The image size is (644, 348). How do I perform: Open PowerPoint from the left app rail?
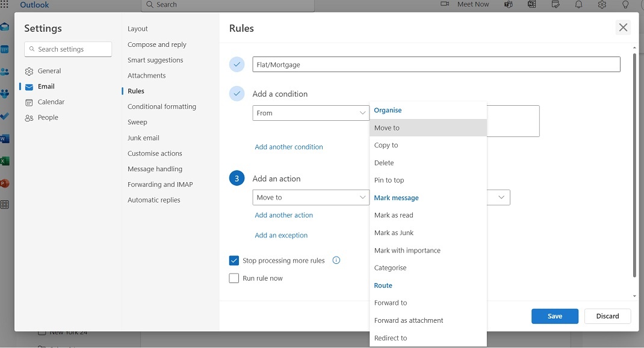click(x=5, y=183)
